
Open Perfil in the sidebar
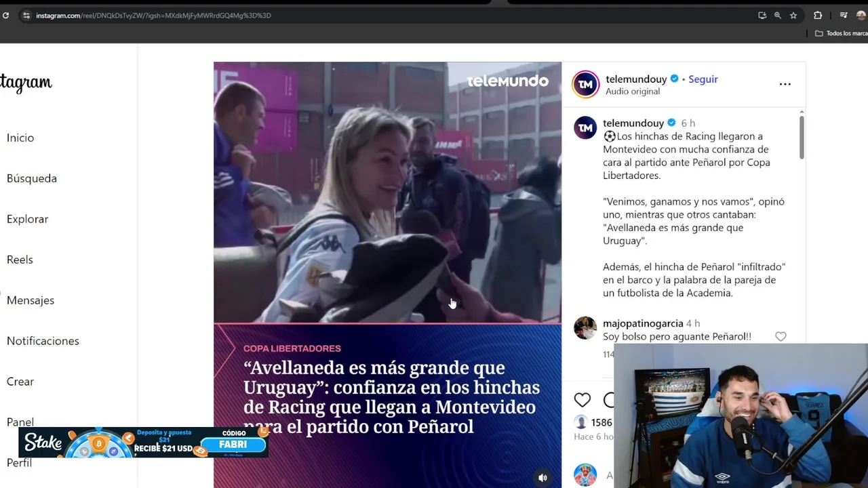[19, 463]
